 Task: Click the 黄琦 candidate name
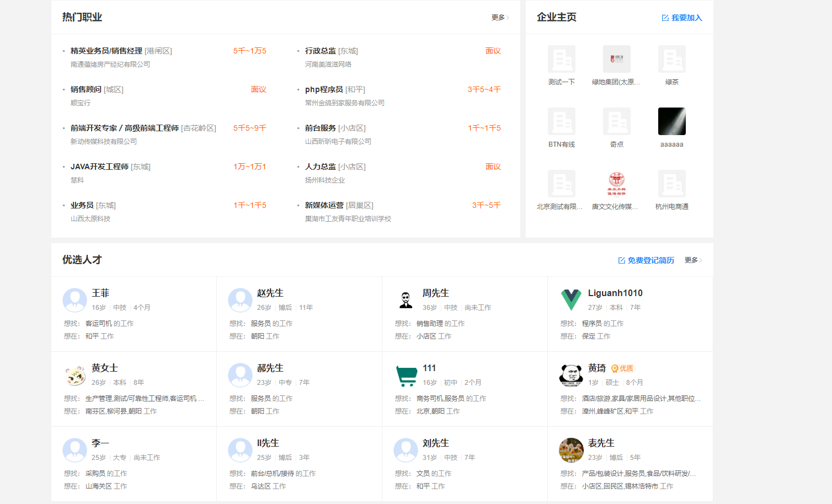[x=597, y=368]
